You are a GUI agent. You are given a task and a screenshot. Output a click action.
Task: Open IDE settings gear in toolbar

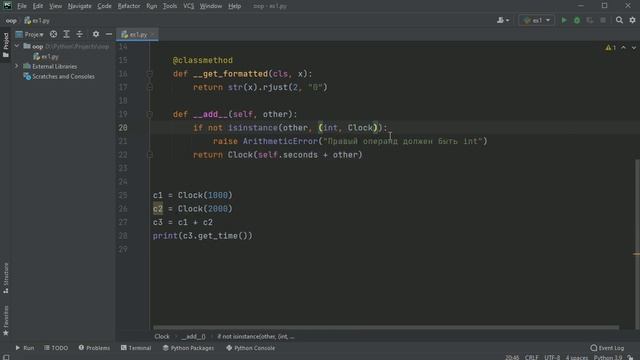tap(632, 20)
